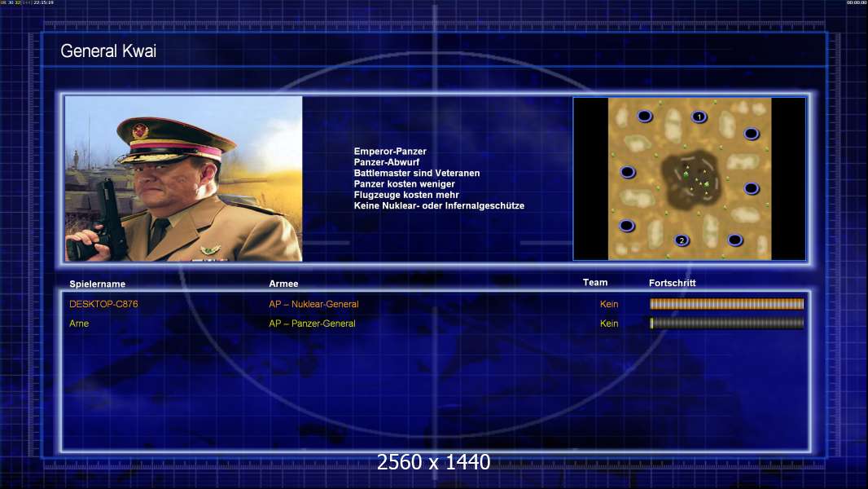Image resolution: width=868 pixels, height=489 pixels.
Task: Click 'Keine Nuklear- oder Infernalgeschütze' text
Action: pos(439,205)
